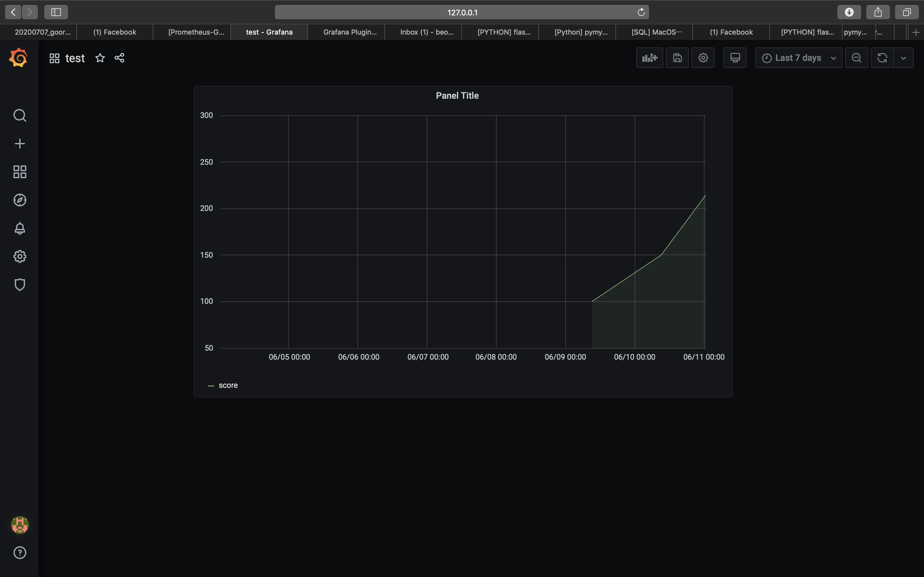Open Server Admin shield icon
Screen dimensions: 924x577
pyautogui.click(x=20, y=285)
